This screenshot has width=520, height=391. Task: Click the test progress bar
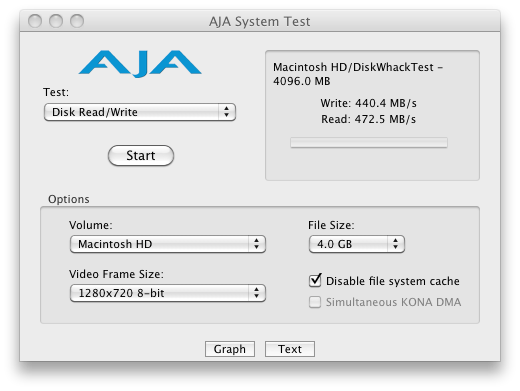tap(369, 143)
